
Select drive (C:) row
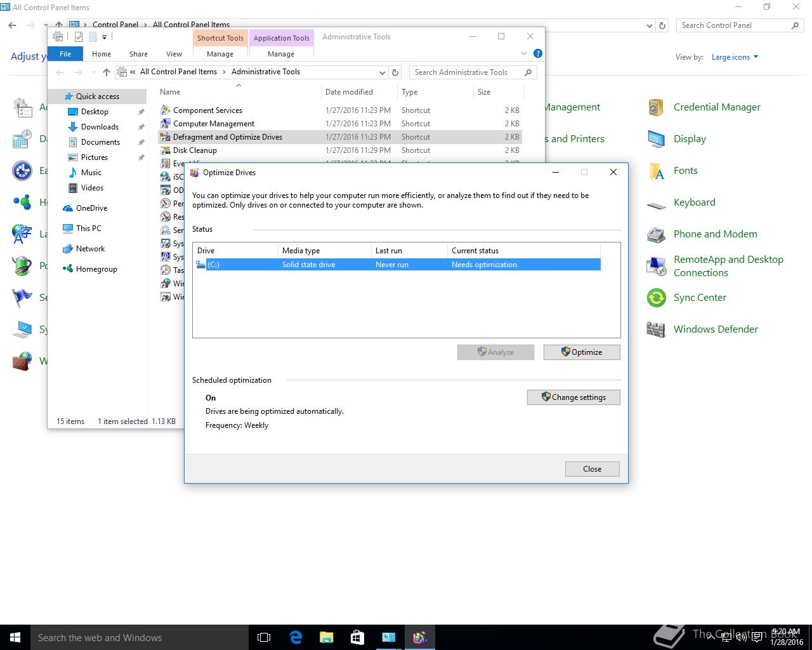tap(397, 265)
